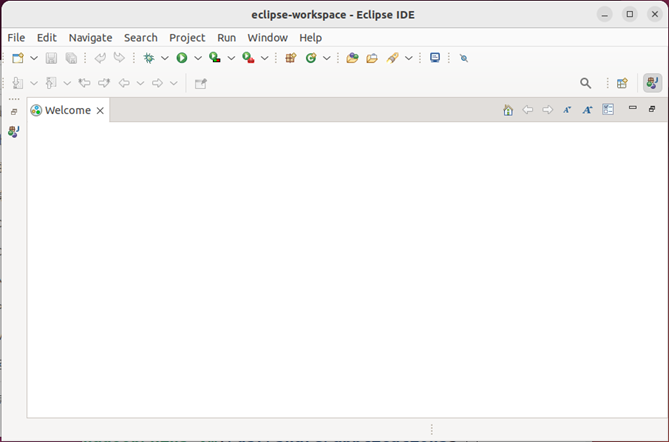
Task: Click the Search flashlight toolbar icon
Action: (393, 58)
